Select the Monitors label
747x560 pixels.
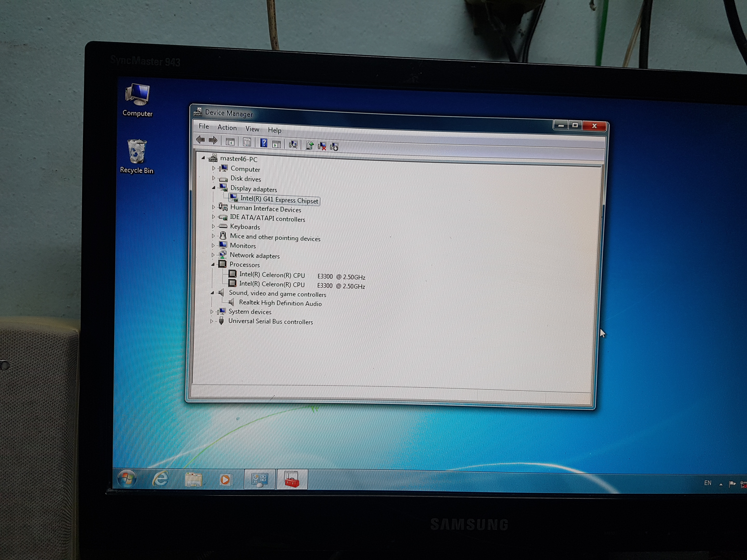pos(243,246)
